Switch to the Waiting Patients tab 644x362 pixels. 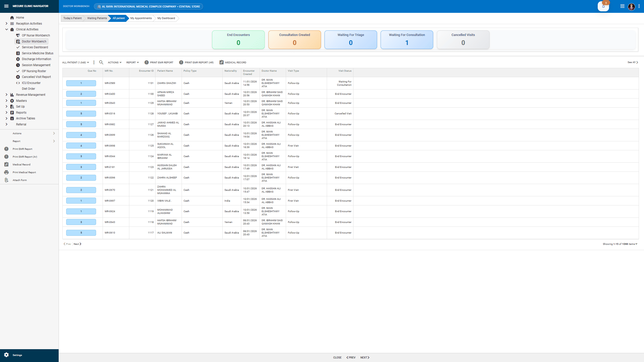click(97, 18)
